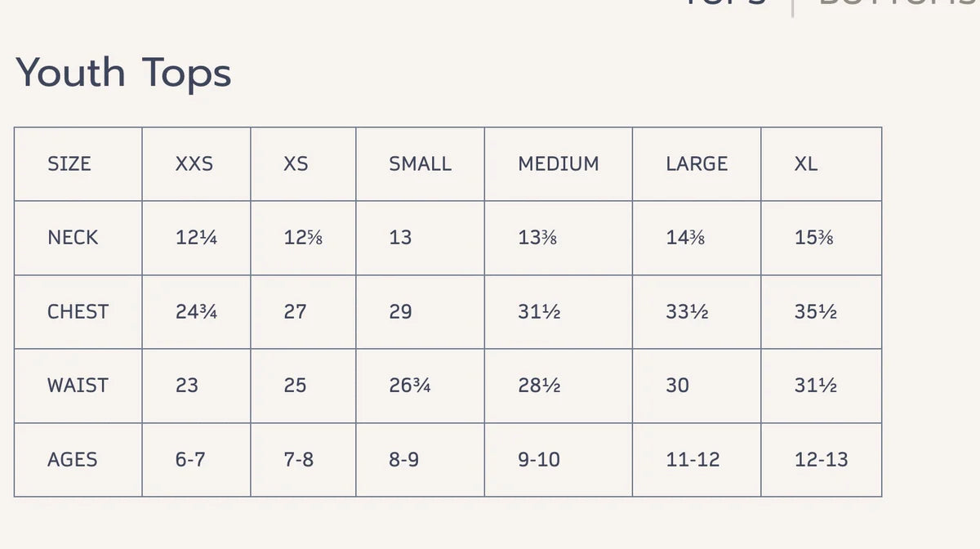Click the XS chest value 27
The width and height of the screenshot is (980, 549).
click(295, 311)
